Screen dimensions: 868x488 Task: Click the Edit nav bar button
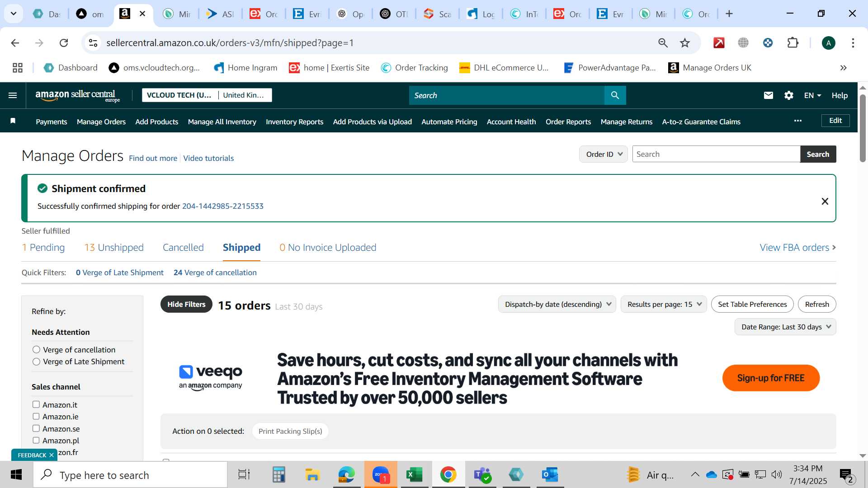tap(835, 121)
